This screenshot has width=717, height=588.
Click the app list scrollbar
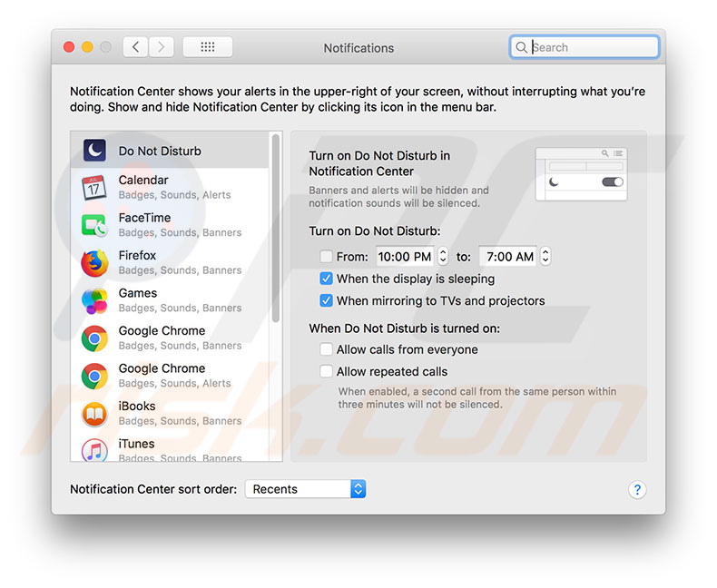[x=275, y=229]
